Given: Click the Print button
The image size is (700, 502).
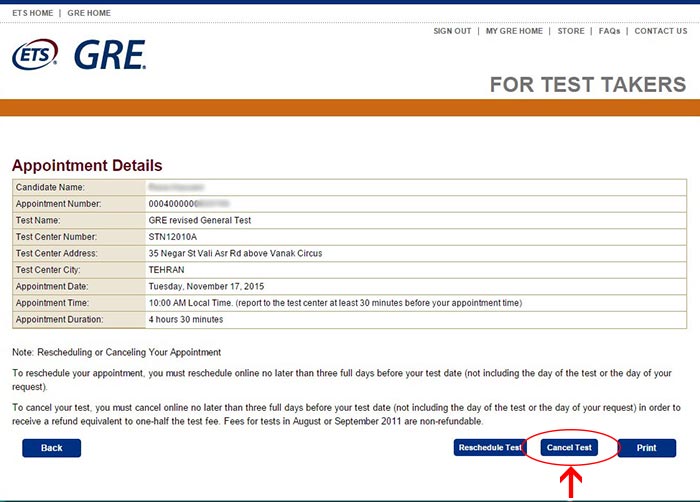Looking at the screenshot, I should coord(647,448).
